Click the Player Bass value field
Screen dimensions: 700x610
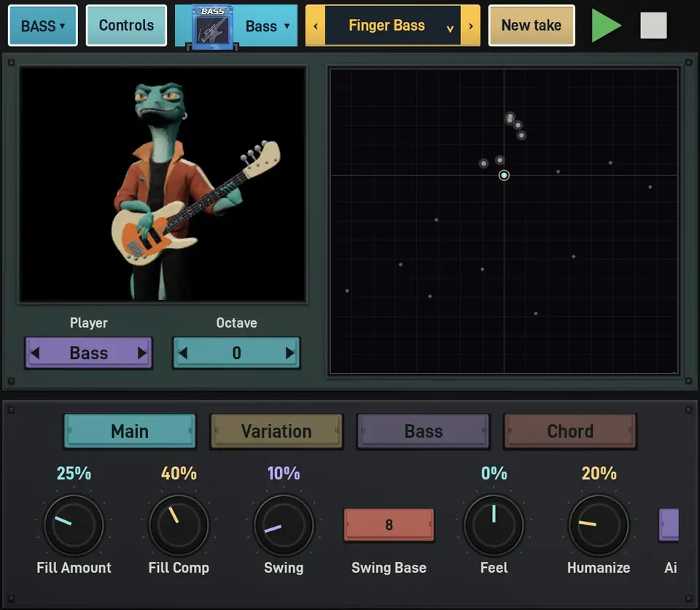(x=89, y=353)
